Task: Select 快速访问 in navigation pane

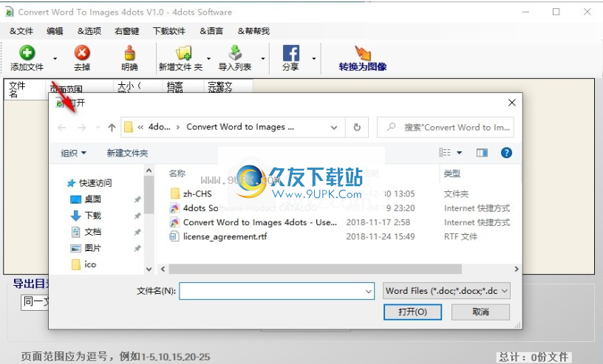Action: pyautogui.click(x=89, y=183)
